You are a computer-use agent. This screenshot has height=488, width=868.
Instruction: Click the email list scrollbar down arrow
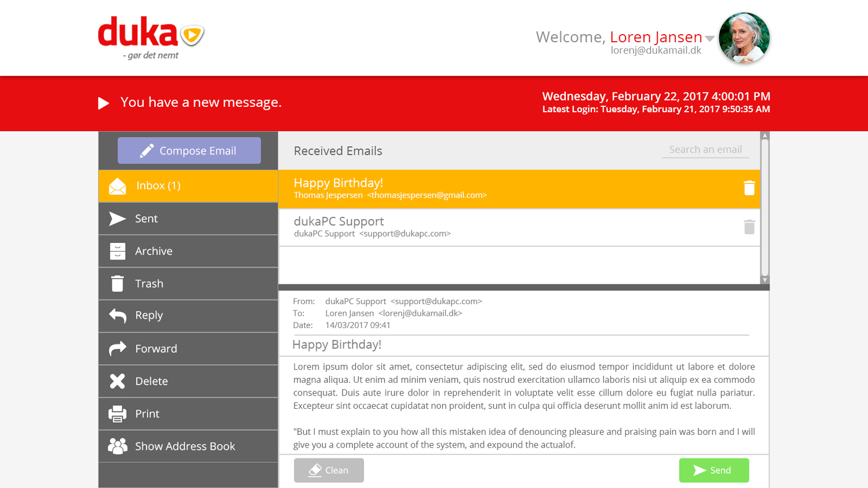[765, 280]
